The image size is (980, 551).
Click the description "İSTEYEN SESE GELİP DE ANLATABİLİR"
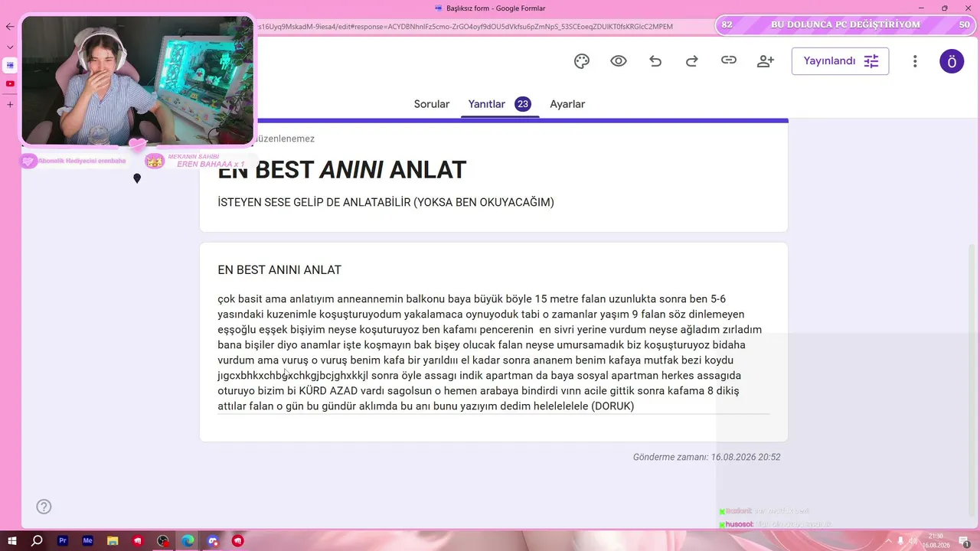pyautogui.click(x=315, y=203)
